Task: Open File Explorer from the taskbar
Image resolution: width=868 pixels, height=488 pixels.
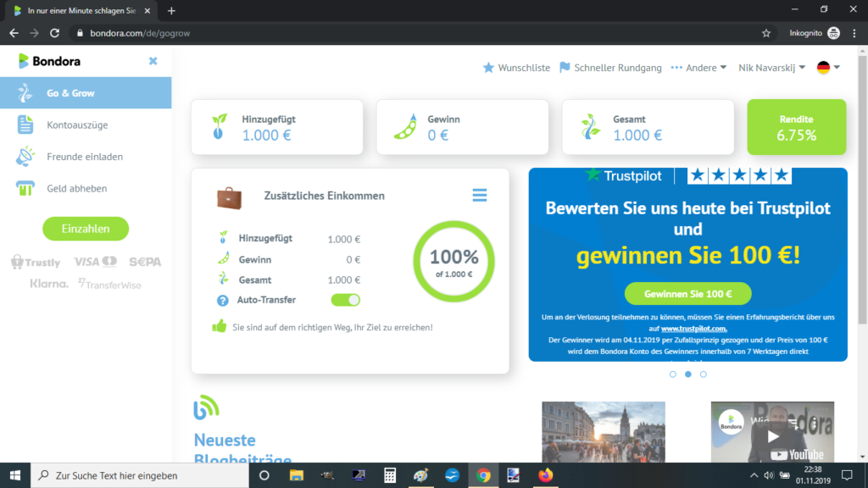Action: [x=296, y=475]
